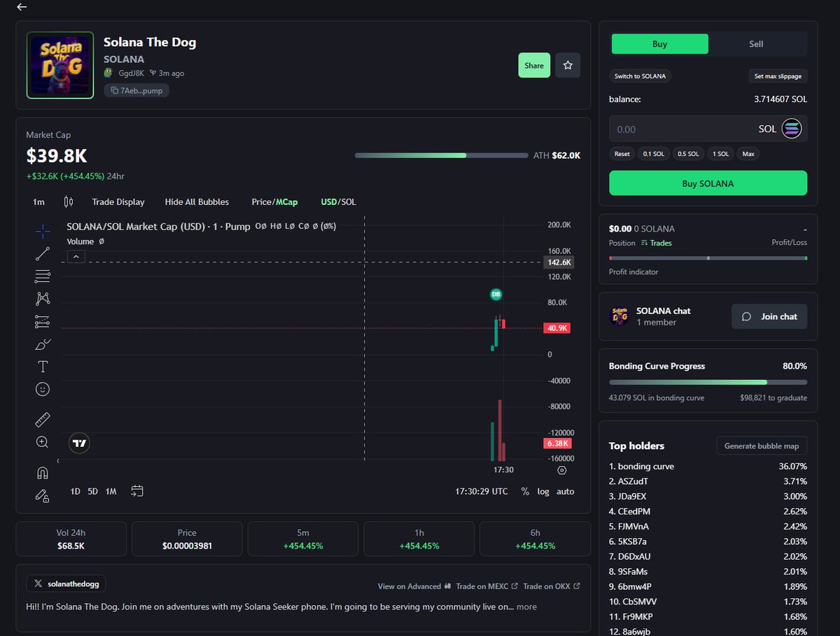Open the solanathedogg X profile link

point(66,584)
